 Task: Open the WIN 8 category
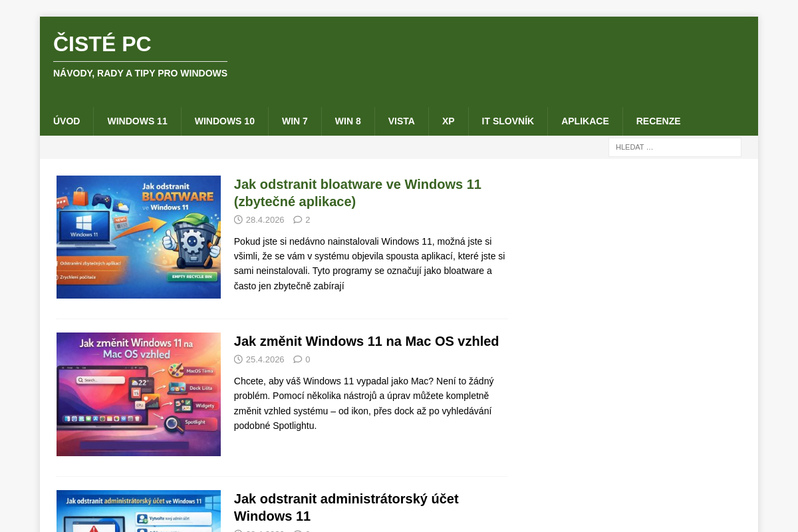pyautogui.click(x=348, y=121)
